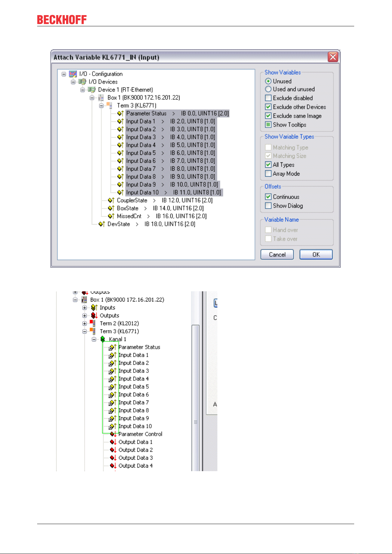Collapse the I/O - Configuration root node
The height and width of the screenshot is (554, 392).
click(64, 74)
